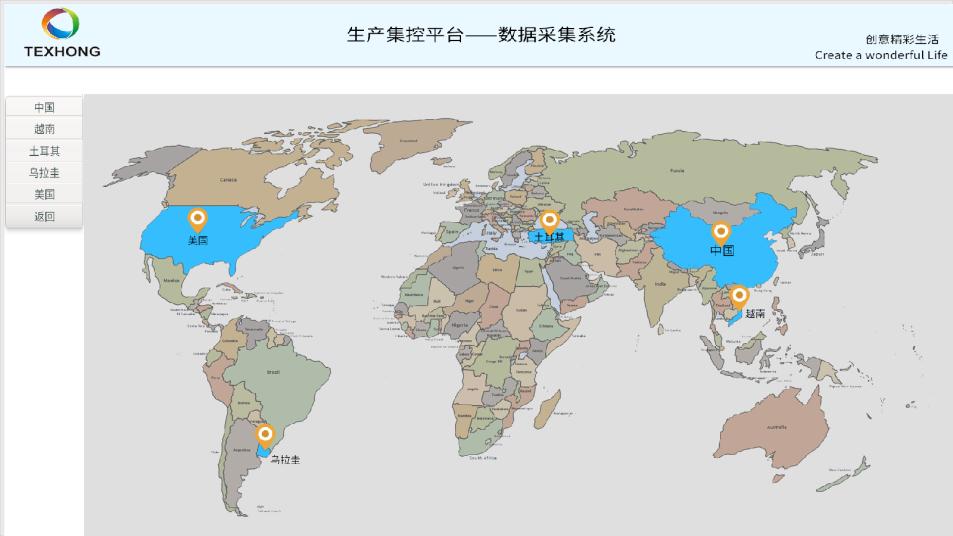
Task: Select the orange map pin on China
Action: click(x=720, y=232)
